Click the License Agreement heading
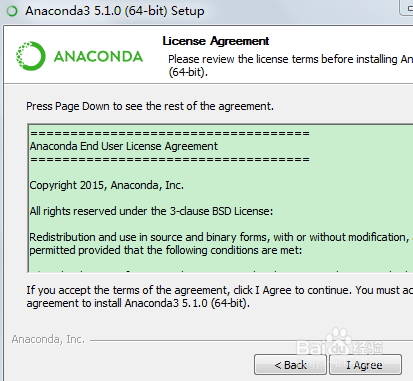413x381 pixels. coord(216,41)
